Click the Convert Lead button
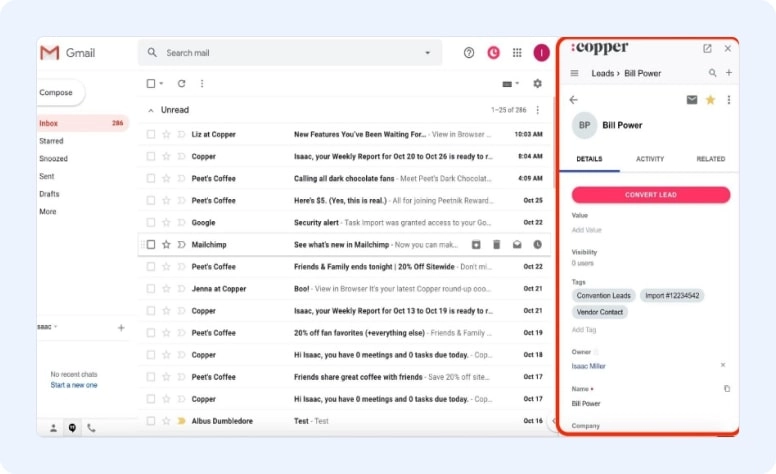This screenshot has height=474, width=776. [650, 195]
